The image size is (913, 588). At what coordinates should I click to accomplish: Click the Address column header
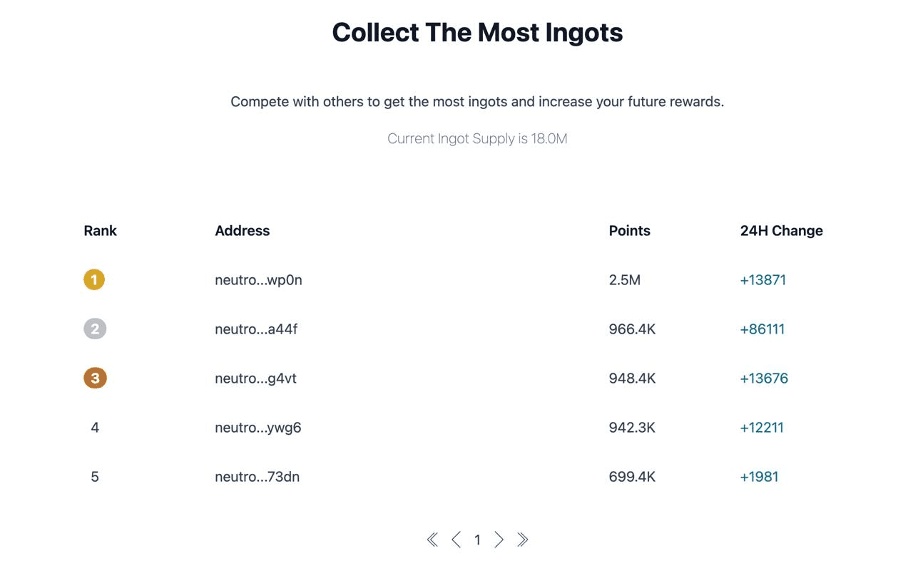click(x=243, y=231)
